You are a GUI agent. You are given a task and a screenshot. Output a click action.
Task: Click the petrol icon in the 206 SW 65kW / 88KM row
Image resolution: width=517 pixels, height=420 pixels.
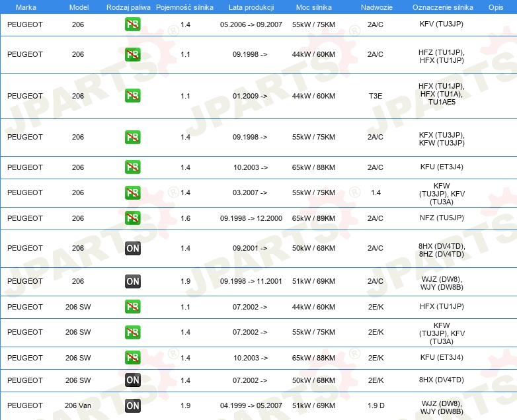click(132, 358)
